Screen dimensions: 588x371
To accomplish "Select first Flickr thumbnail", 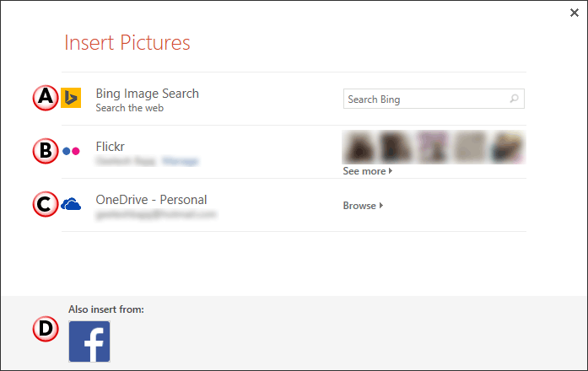I will pyautogui.click(x=359, y=147).
